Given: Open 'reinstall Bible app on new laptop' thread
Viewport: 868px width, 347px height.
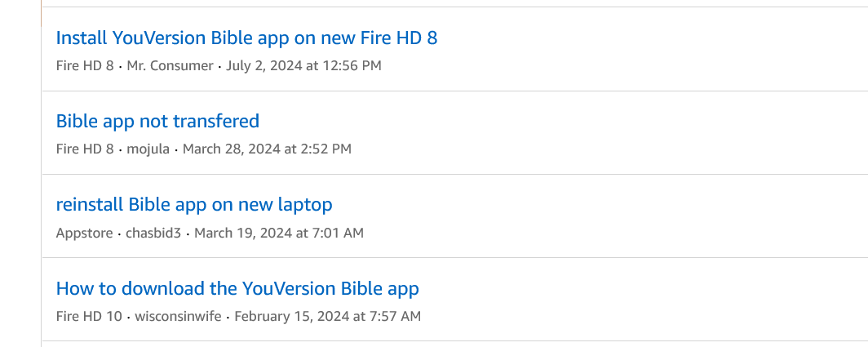Looking at the screenshot, I should (194, 204).
